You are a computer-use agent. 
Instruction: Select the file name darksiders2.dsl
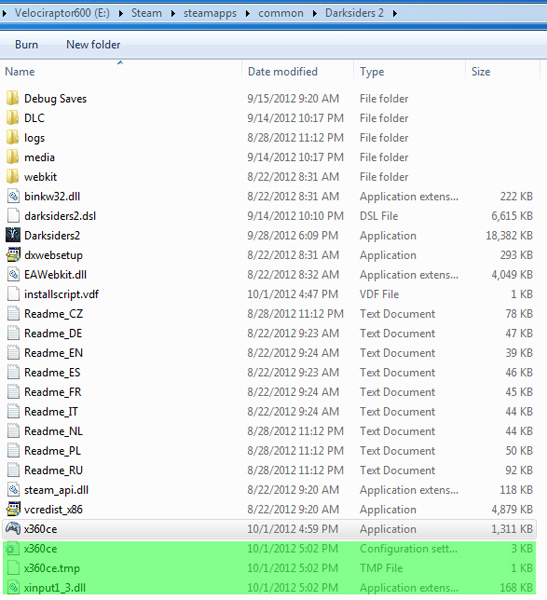pos(60,216)
